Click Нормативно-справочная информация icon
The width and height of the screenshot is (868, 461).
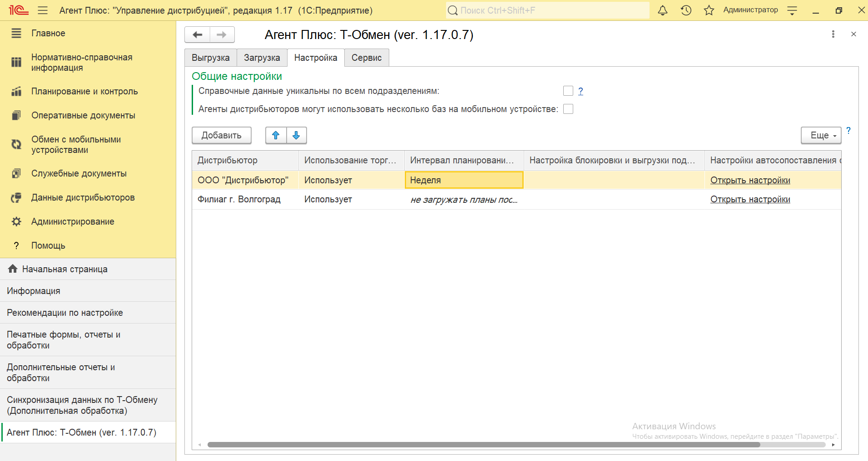(16, 62)
